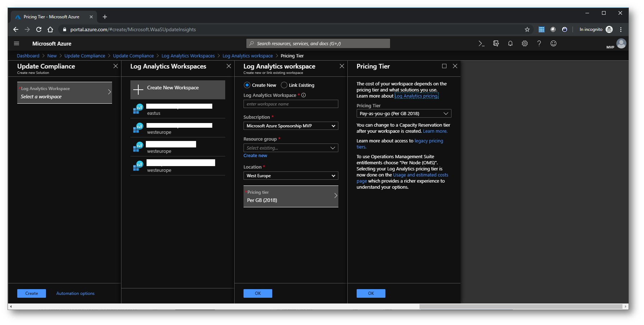Go to the browser home page
Image resolution: width=644 pixels, height=325 pixels.
coord(50,29)
